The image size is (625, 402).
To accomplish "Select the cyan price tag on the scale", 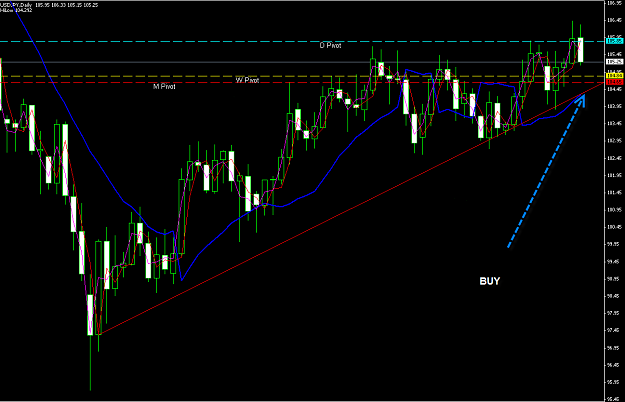I will (x=614, y=41).
